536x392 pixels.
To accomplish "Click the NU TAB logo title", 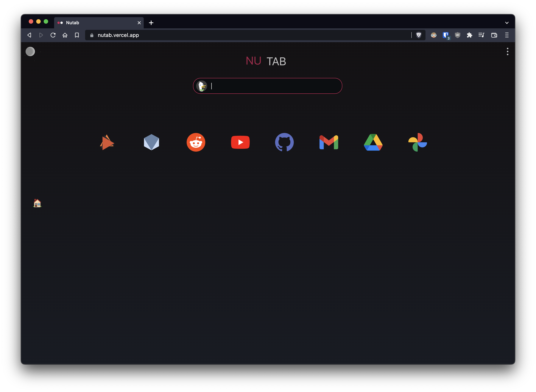I will click(266, 61).
